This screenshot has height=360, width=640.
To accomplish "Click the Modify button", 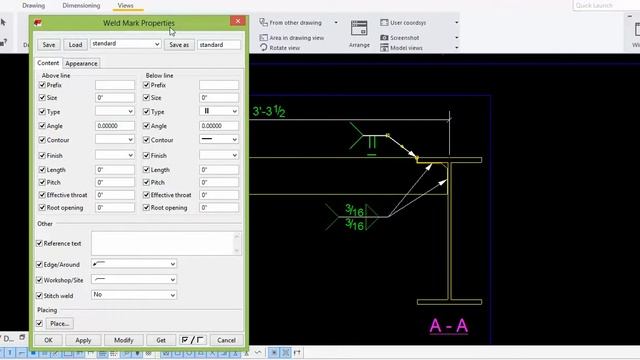I will (x=124, y=340).
